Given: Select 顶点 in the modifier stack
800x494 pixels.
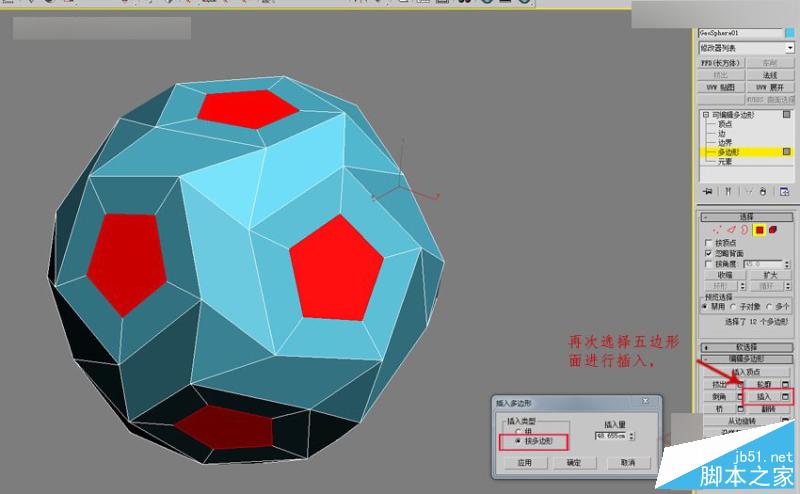Looking at the screenshot, I should pos(725,124).
